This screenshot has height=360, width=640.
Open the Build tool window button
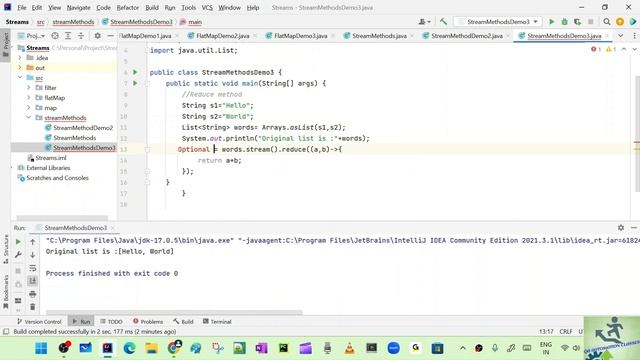click(183, 322)
